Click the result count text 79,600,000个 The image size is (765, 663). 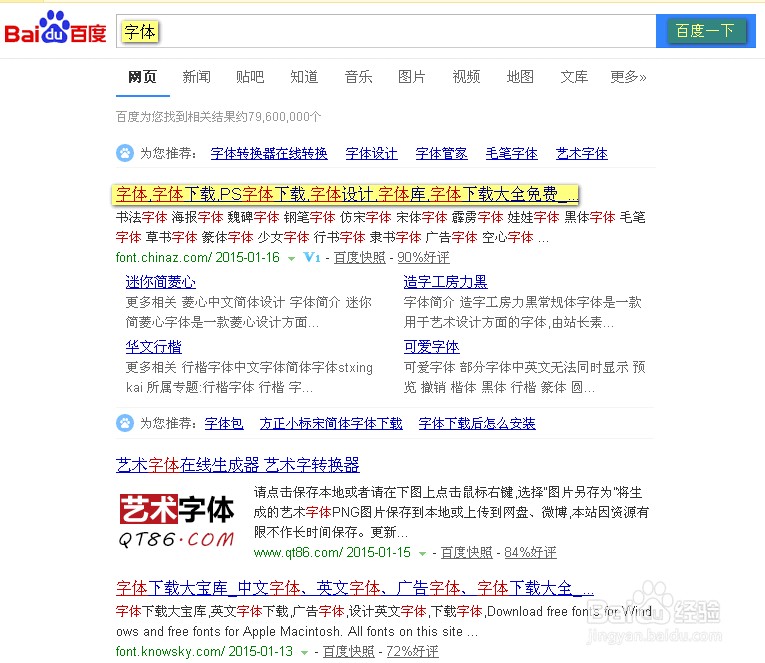point(284,117)
